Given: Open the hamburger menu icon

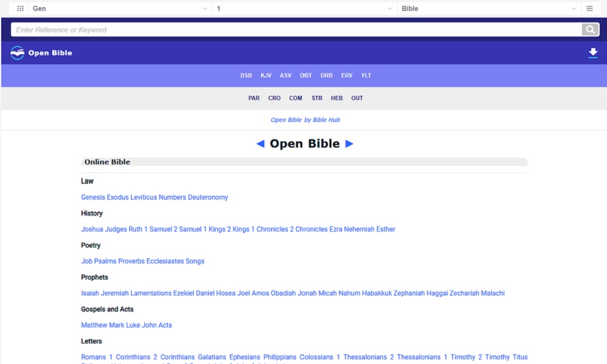Looking at the screenshot, I should [x=588, y=8].
